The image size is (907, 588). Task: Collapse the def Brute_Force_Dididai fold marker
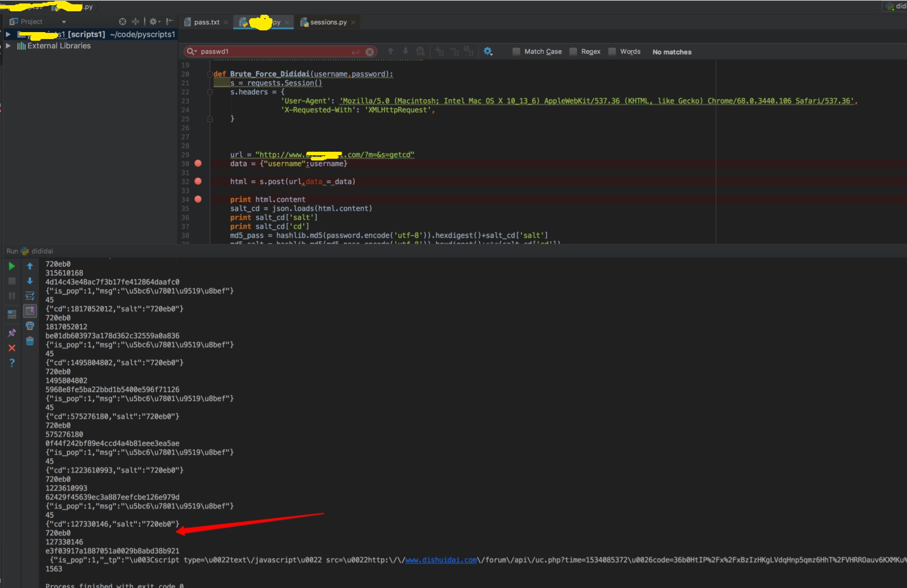click(x=210, y=74)
